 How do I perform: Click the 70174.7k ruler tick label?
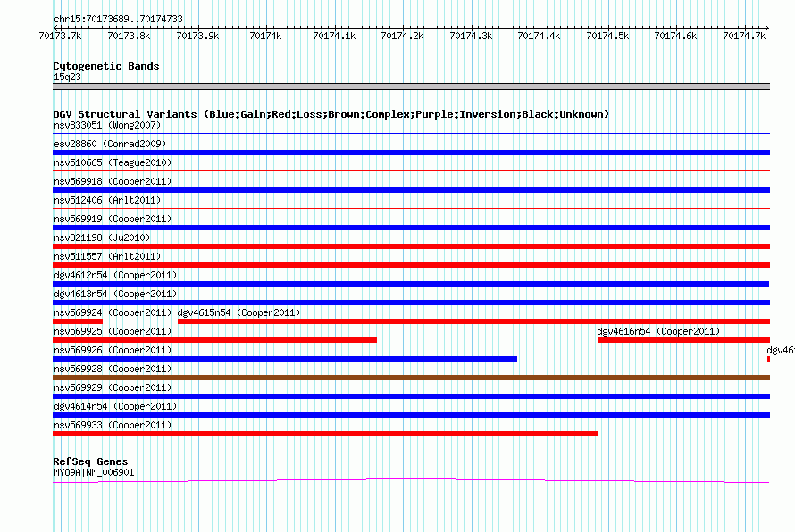(x=744, y=36)
